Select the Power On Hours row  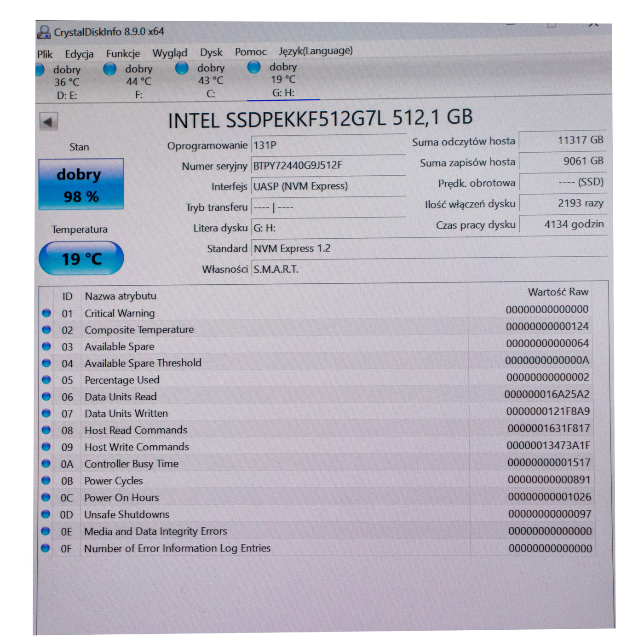point(316,497)
